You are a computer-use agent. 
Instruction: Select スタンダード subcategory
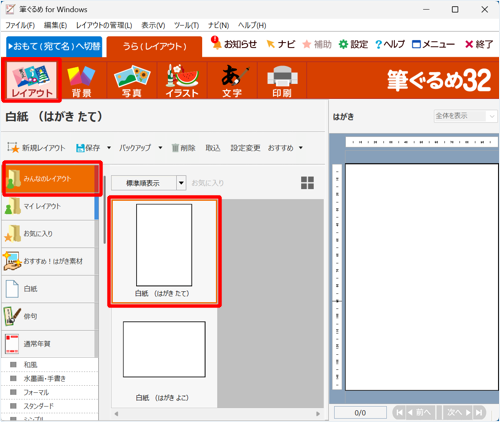[49, 406]
